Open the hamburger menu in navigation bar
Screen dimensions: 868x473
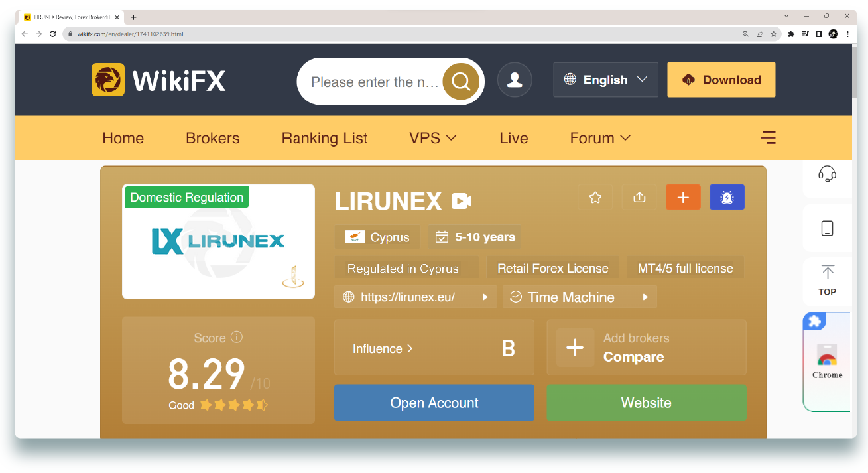tap(768, 138)
